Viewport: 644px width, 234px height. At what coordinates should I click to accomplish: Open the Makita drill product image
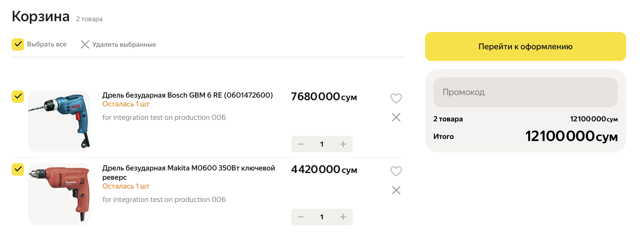(x=59, y=194)
